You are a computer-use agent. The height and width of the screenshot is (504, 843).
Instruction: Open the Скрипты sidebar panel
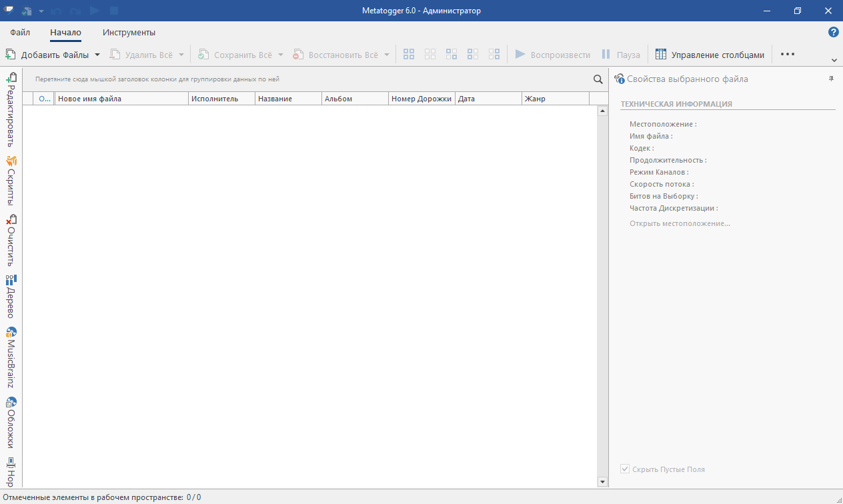10,177
